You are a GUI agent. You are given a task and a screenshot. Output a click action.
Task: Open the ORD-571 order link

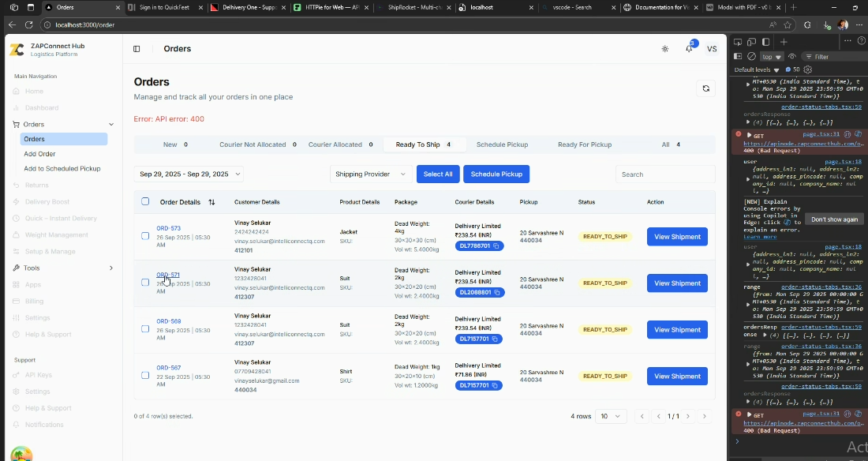(168, 275)
